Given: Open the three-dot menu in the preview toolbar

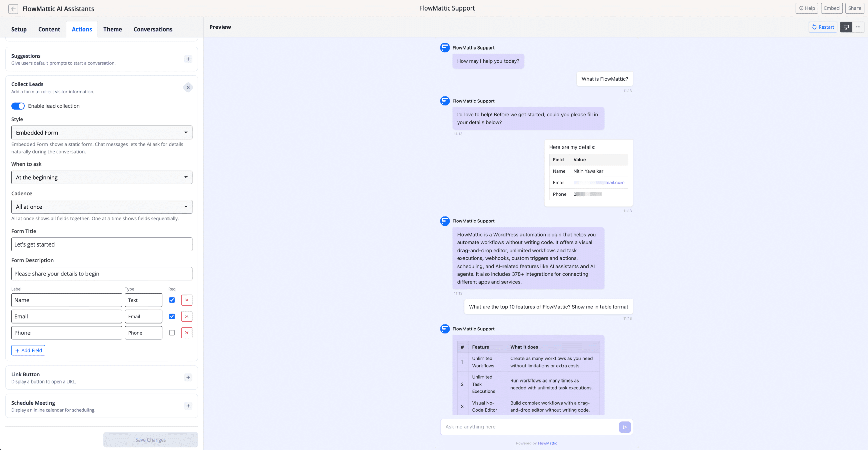Looking at the screenshot, I should click(859, 27).
